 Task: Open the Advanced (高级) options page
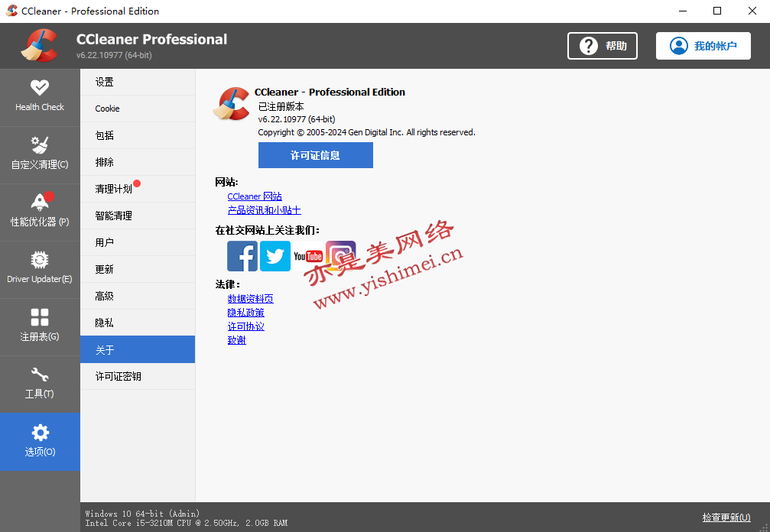[x=138, y=296]
